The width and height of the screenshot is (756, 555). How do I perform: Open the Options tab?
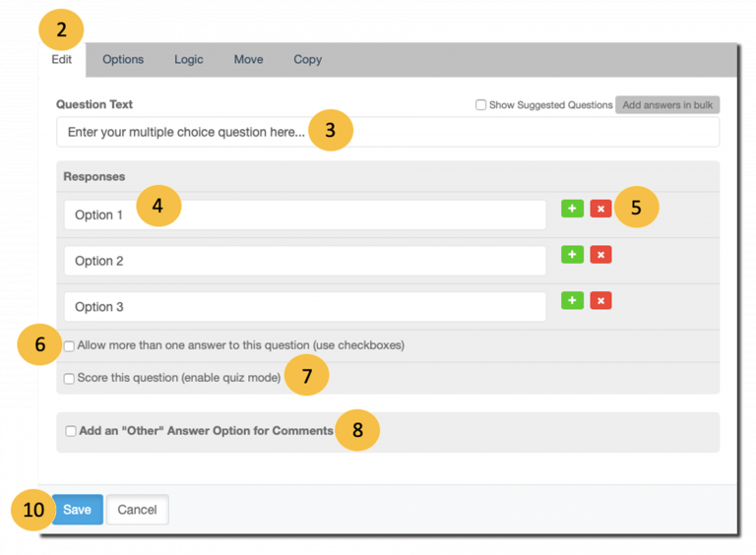123,59
